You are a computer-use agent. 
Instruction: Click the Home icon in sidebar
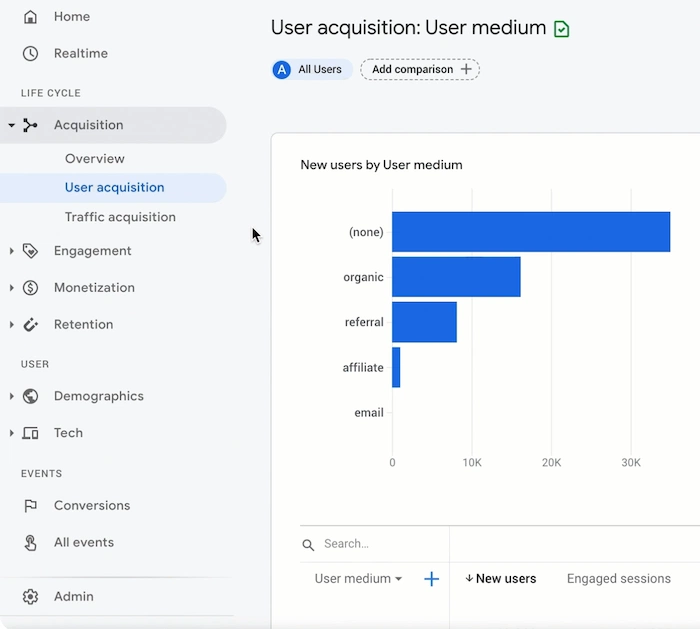(31, 17)
